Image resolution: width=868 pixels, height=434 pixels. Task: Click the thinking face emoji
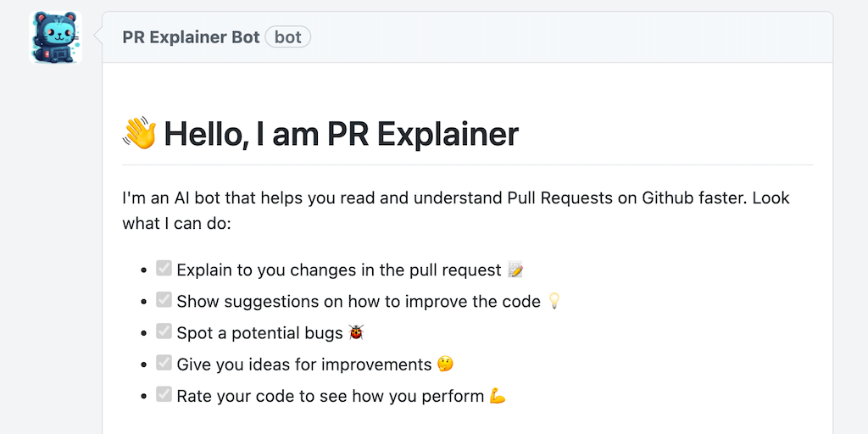pos(445,364)
